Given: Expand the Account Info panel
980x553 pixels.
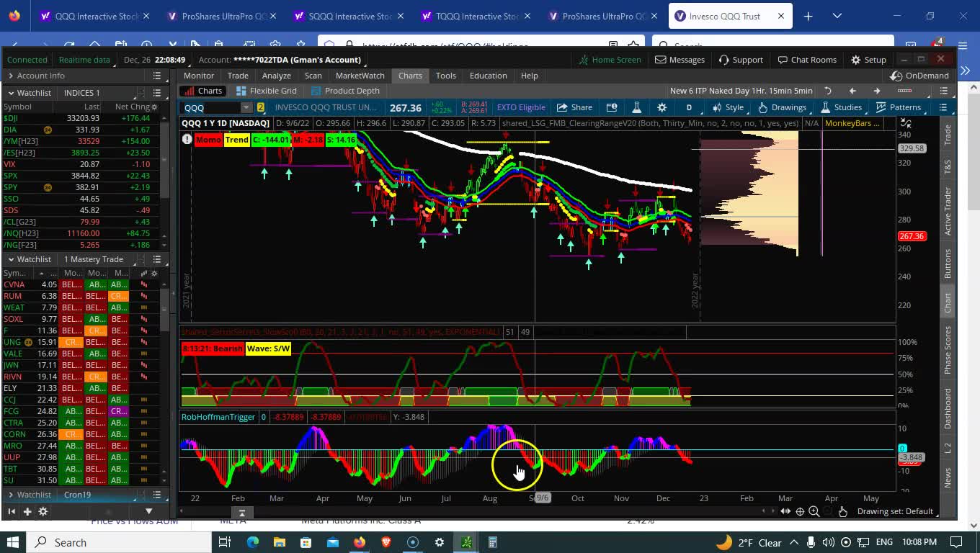Looking at the screenshot, I should [10, 76].
